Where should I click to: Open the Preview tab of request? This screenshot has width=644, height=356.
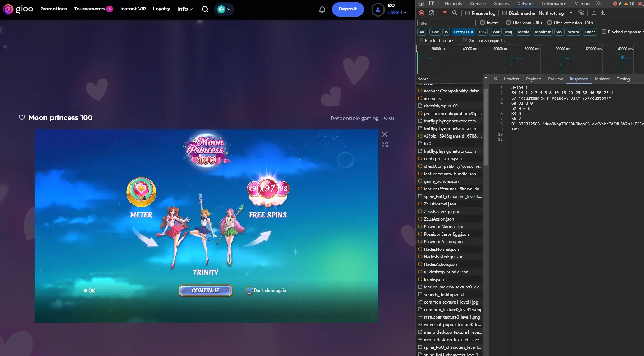point(555,79)
